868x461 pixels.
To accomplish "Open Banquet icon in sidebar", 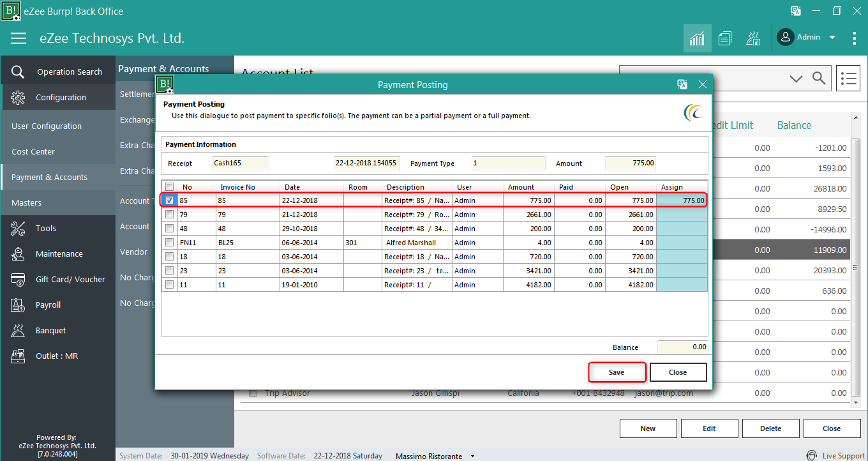I will 18,330.
